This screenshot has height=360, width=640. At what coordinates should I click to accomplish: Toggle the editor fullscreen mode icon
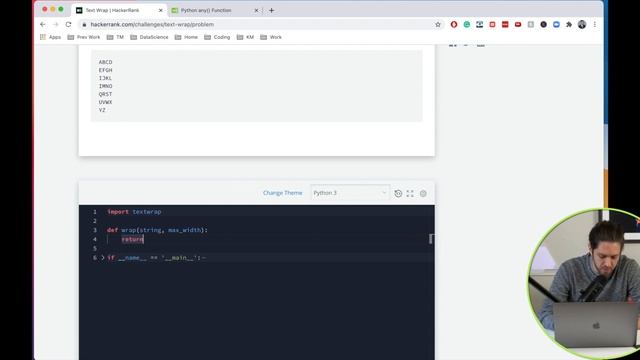point(410,193)
